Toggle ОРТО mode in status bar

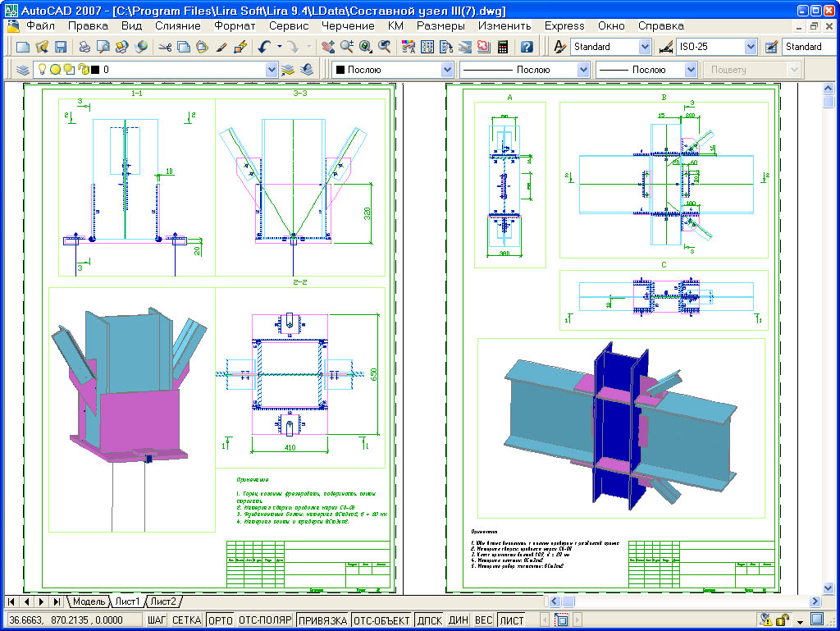pos(220,620)
